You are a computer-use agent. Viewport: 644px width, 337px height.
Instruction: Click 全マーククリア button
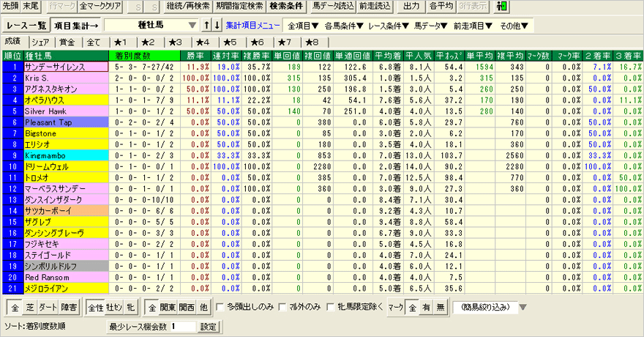100,6
